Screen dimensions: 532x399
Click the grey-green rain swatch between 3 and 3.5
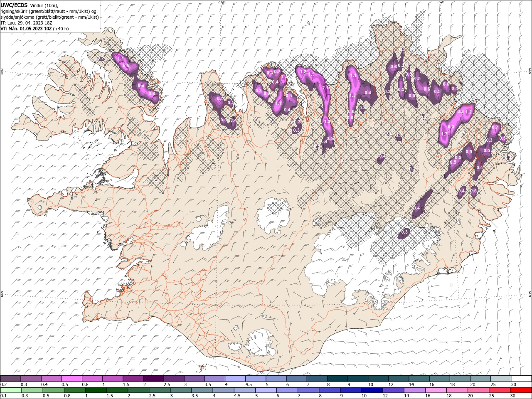(x=181, y=390)
